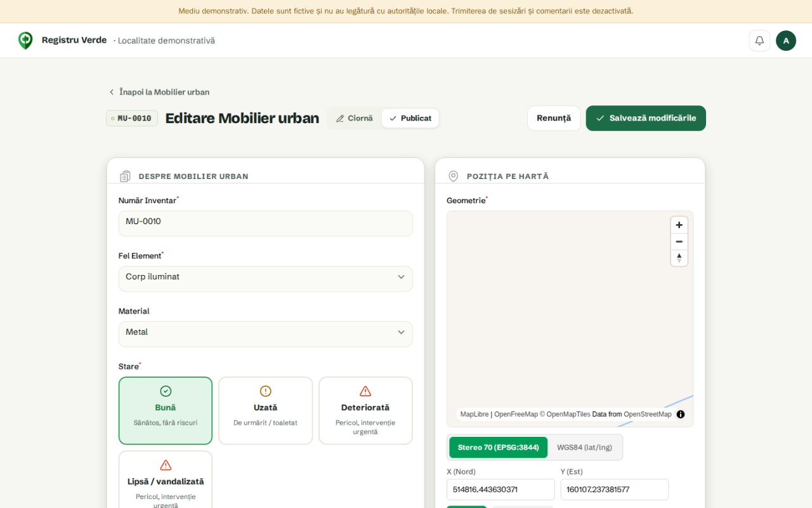This screenshot has height=508, width=812.
Task: Open the Material dropdown
Action: coord(266,334)
